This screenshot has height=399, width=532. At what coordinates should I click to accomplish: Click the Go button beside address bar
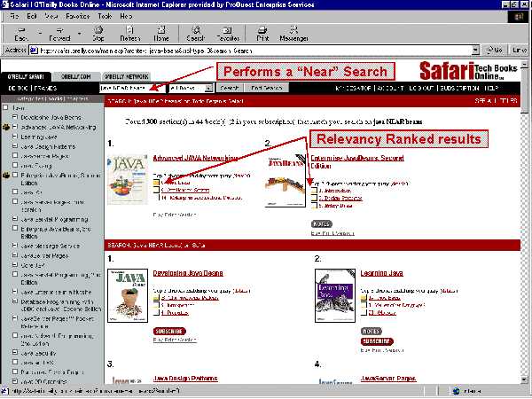tap(495, 51)
